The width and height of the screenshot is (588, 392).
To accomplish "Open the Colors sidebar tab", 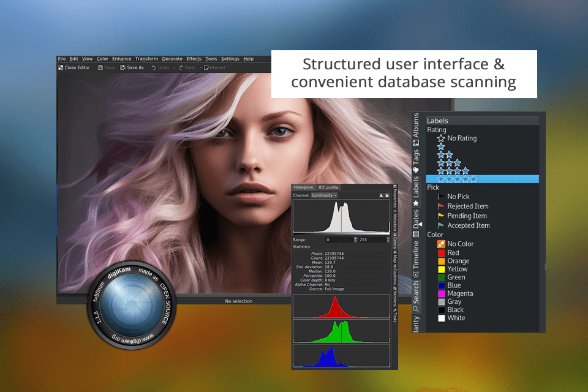I will point(395,241).
